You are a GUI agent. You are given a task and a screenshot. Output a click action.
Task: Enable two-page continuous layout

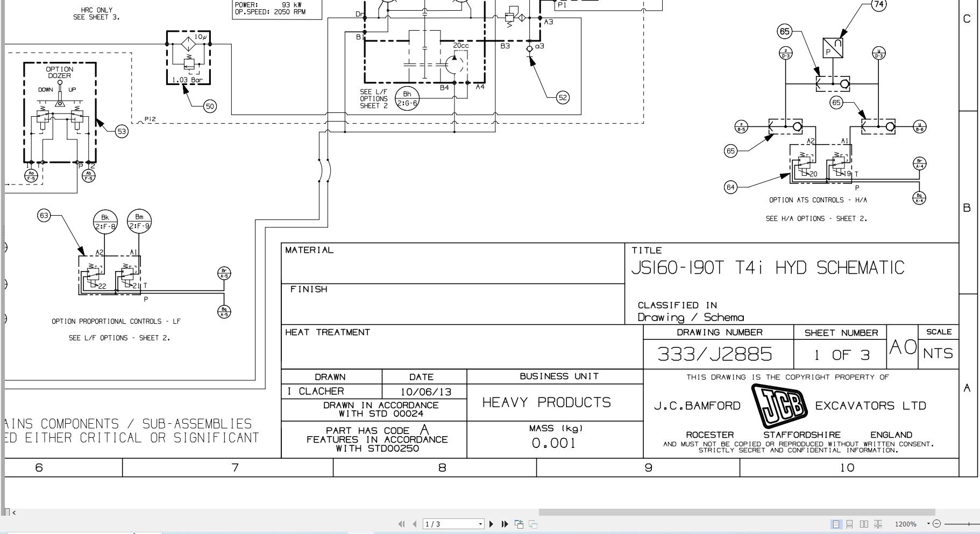click(878, 523)
